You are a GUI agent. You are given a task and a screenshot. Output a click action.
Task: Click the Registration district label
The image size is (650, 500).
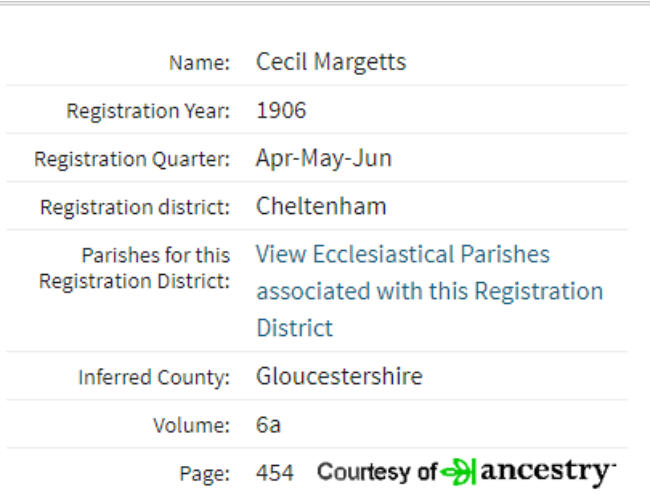point(135,207)
